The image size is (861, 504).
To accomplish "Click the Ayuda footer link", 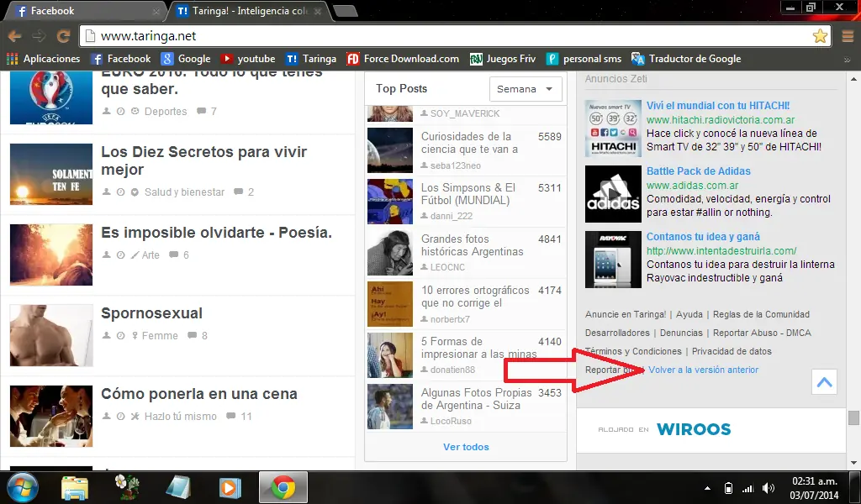I will click(689, 315).
